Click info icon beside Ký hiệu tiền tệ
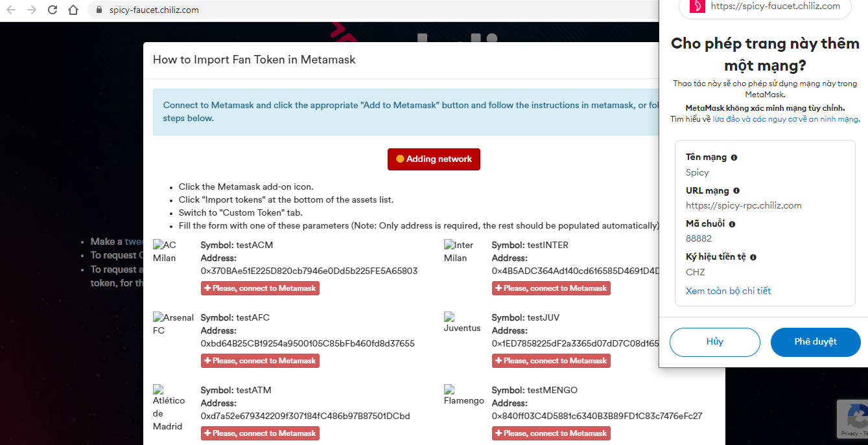 [x=753, y=257]
